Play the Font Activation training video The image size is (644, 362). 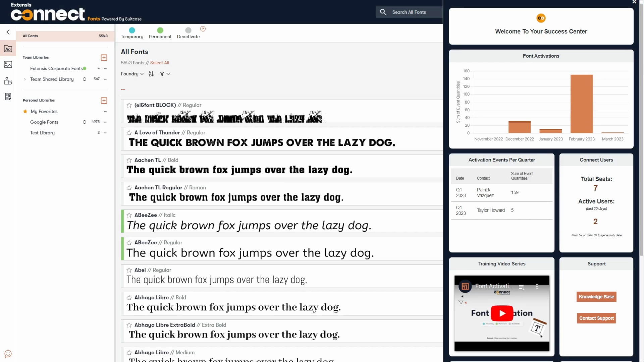pos(502,313)
